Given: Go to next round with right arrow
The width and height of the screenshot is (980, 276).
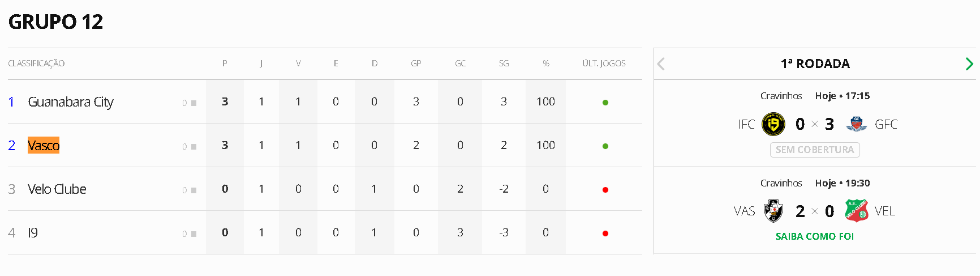Looking at the screenshot, I should (x=969, y=64).
